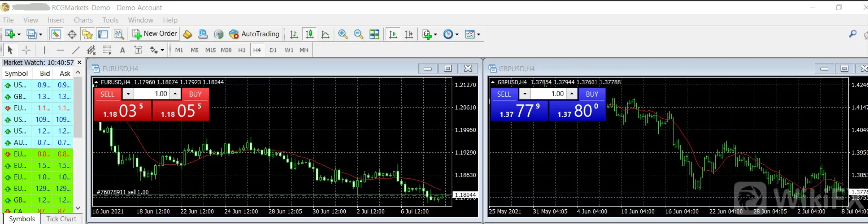Switch to the Tick Chart tab
Image resolution: width=868 pixels, height=224 pixels.
61,219
